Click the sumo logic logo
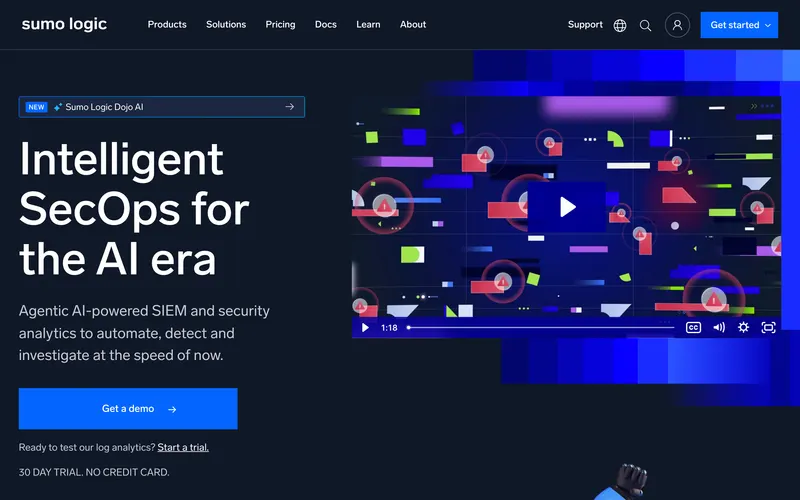The height and width of the screenshot is (500, 800). tap(64, 24)
